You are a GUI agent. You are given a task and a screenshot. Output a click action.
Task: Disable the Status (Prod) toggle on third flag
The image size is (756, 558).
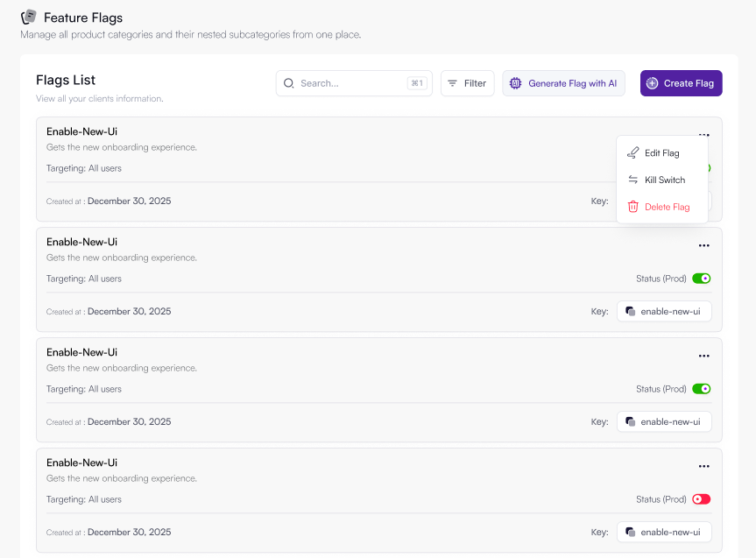[x=701, y=388]
